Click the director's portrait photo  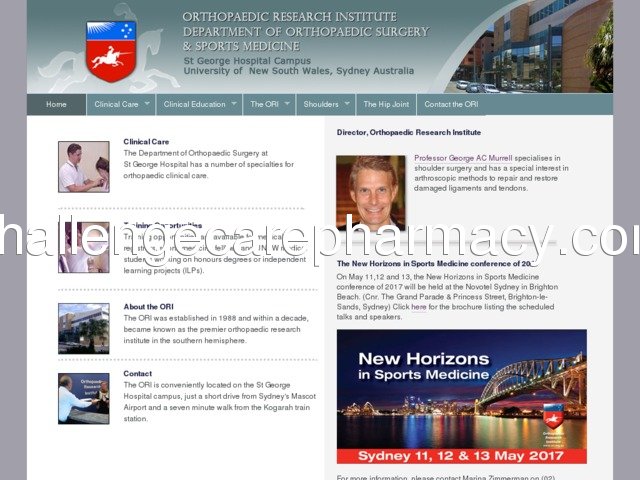tap(371, 193)
